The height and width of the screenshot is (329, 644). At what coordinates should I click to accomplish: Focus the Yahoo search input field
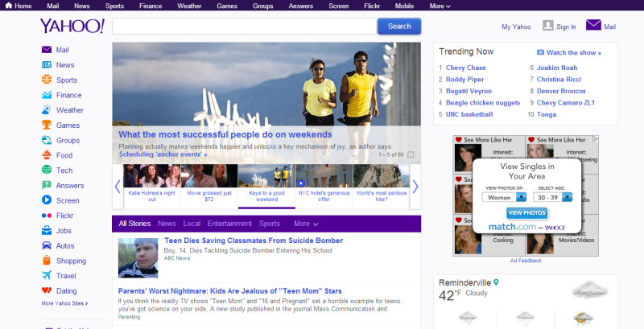pos(245,27)
